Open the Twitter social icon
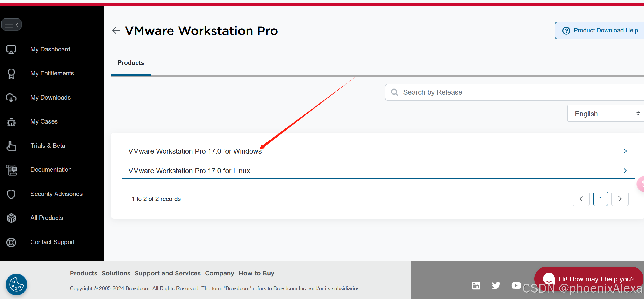This screenshot has height=299, width=644. (496, 285)
